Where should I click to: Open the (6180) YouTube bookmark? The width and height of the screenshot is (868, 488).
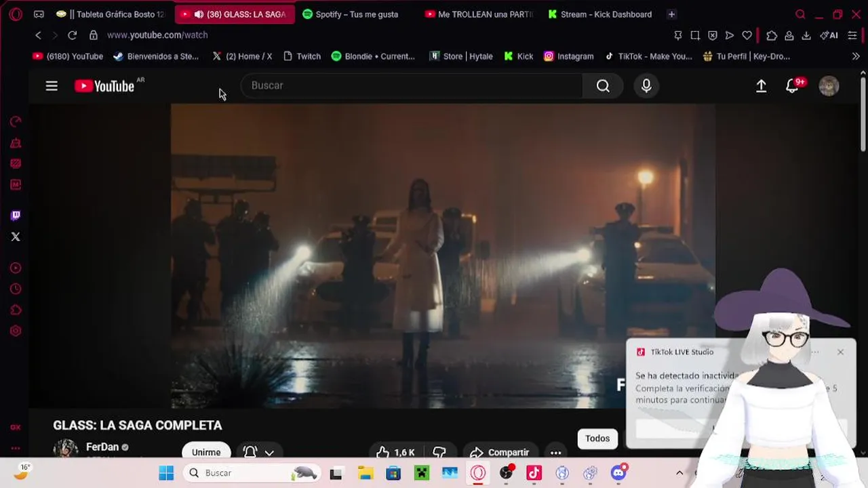tap(68, 56)
